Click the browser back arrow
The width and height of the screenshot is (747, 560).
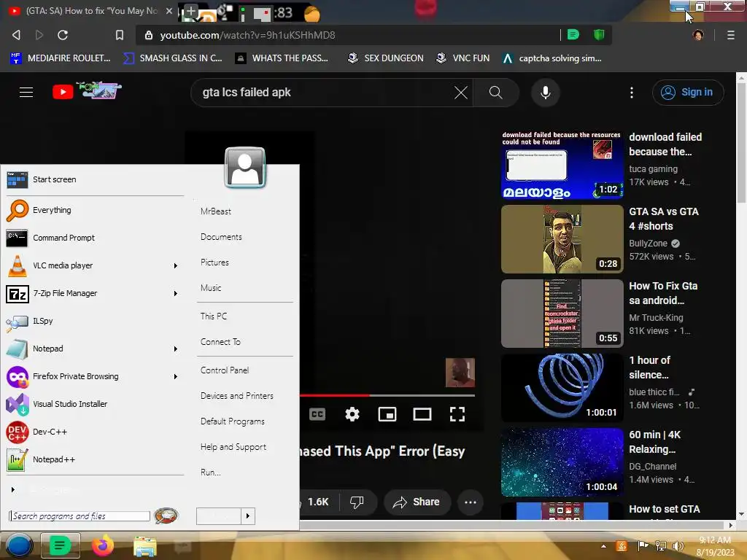click(x=16, y=35)
